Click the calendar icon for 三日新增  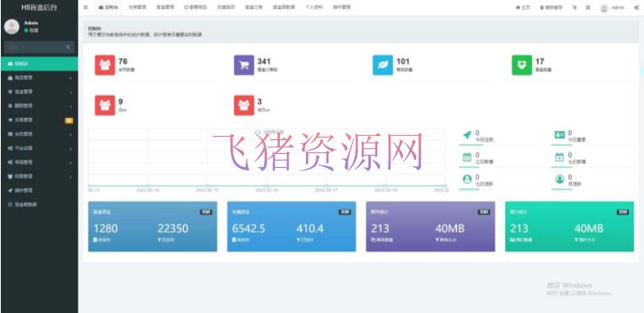[467, 156]
